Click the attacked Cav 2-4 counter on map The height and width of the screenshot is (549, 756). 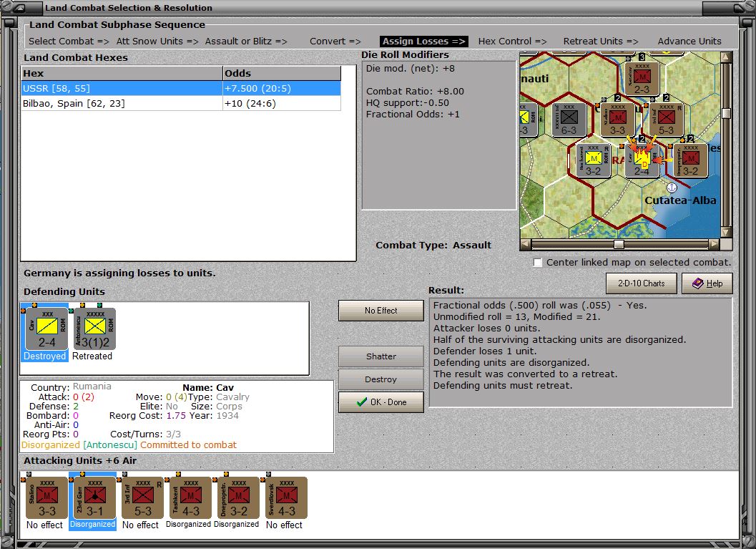[642, 160]
